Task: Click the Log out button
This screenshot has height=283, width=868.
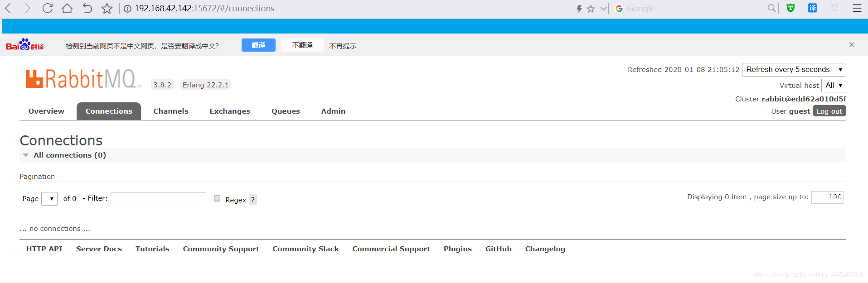Action: 829,111
